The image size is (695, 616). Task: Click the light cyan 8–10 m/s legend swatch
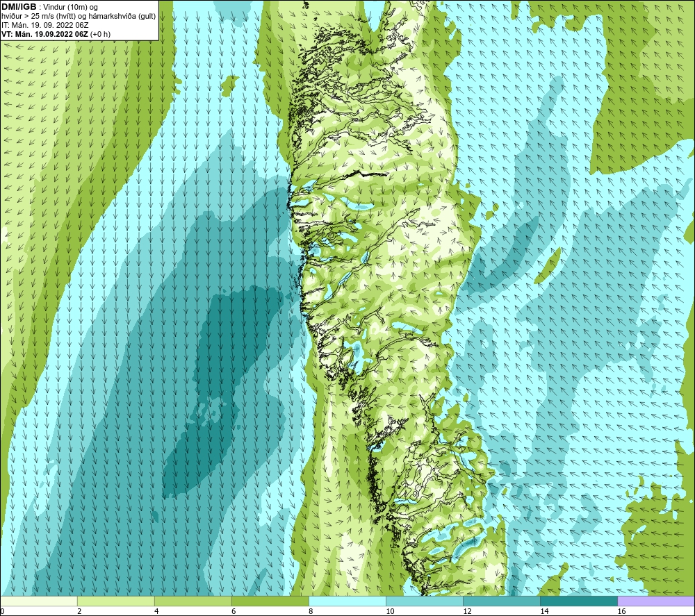click(347, 601)
